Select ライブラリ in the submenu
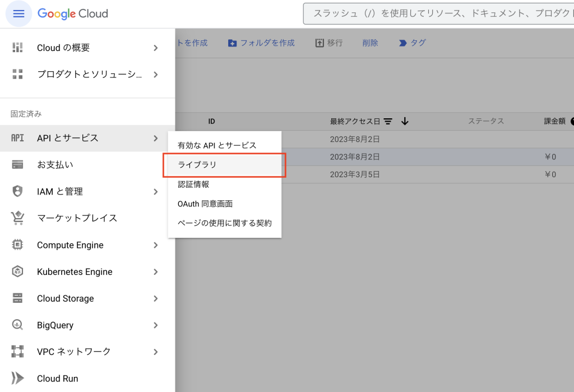This screenshot has height=392, width=574. coord(224,165)
